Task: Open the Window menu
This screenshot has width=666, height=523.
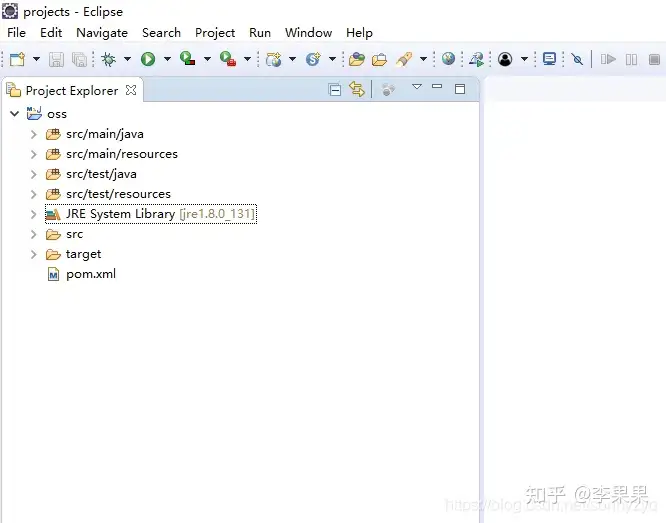Action: (x=308, y=33)
